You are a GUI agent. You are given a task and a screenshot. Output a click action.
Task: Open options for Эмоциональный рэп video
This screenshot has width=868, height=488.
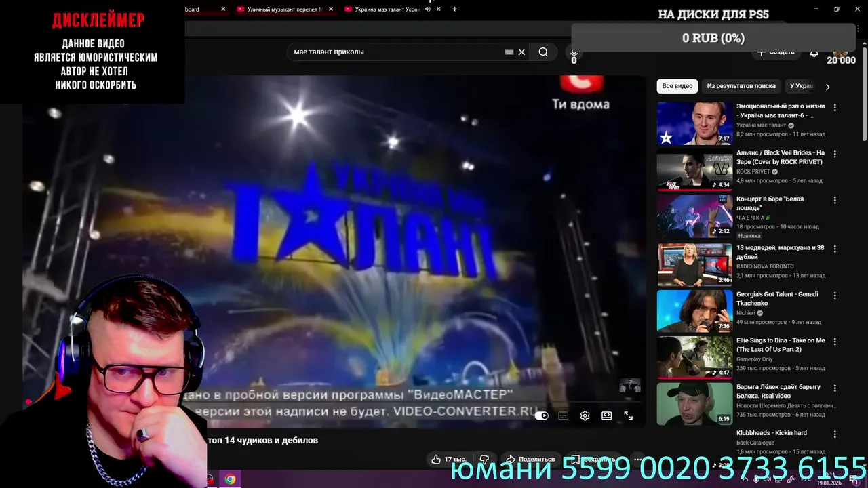tap(835, 108)
